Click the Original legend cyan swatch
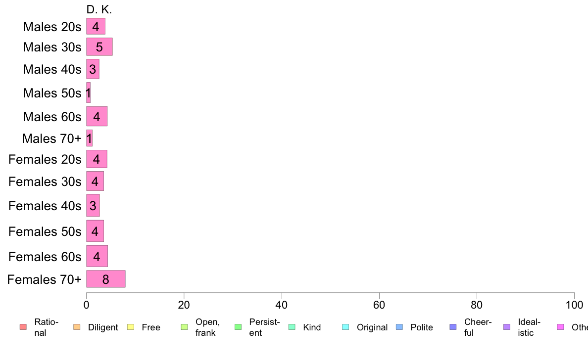The image size is (588, 364). 345,327
